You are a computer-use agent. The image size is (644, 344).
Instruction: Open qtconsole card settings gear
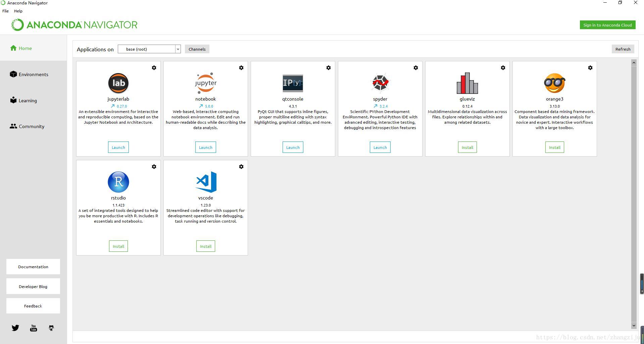tap(329, 68)
